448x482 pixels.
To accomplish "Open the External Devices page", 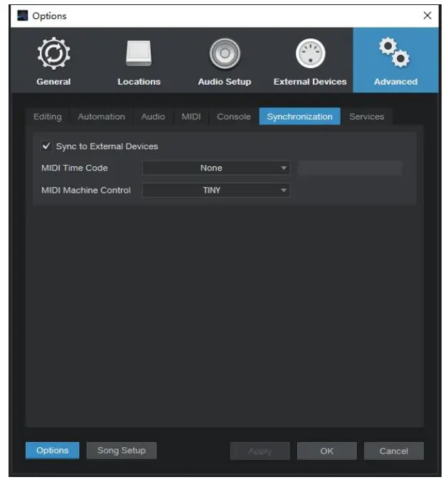I will pos(310,60).
